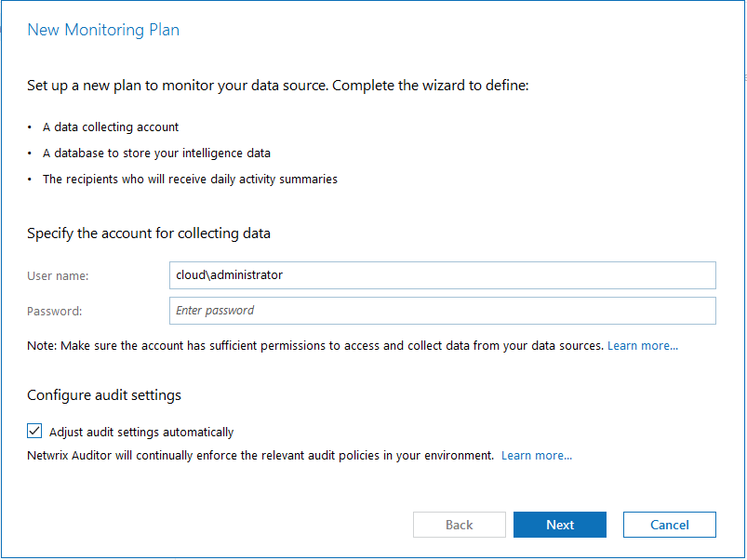The height and width of the screenshot is (560, 747).
Task: Click the database to store intelligence data bullet
Action: click(x=156, y=153)
